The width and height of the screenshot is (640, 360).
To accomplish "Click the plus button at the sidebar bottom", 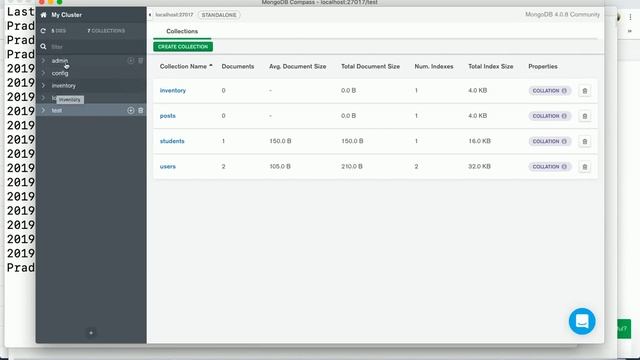I will coord(91,333).
